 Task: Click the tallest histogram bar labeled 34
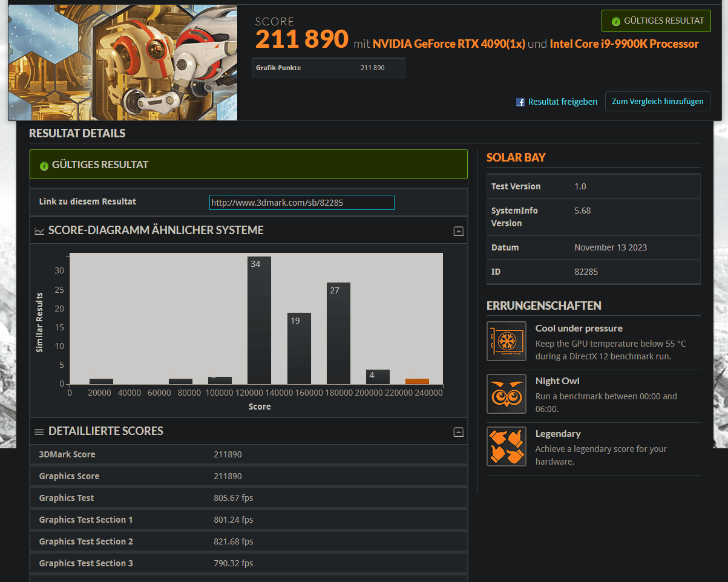tap(259, 320)
